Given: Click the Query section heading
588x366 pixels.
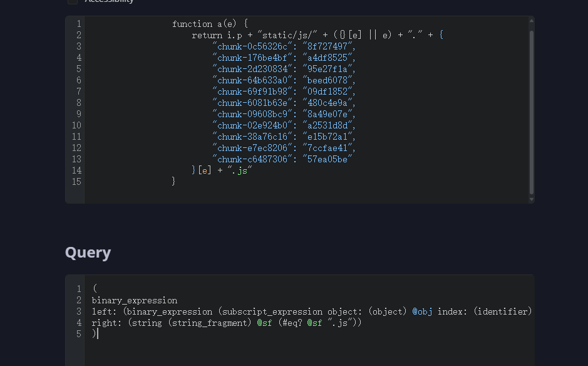Looking at the screenshot, I should pyautogui.click(x=88, y=253).
